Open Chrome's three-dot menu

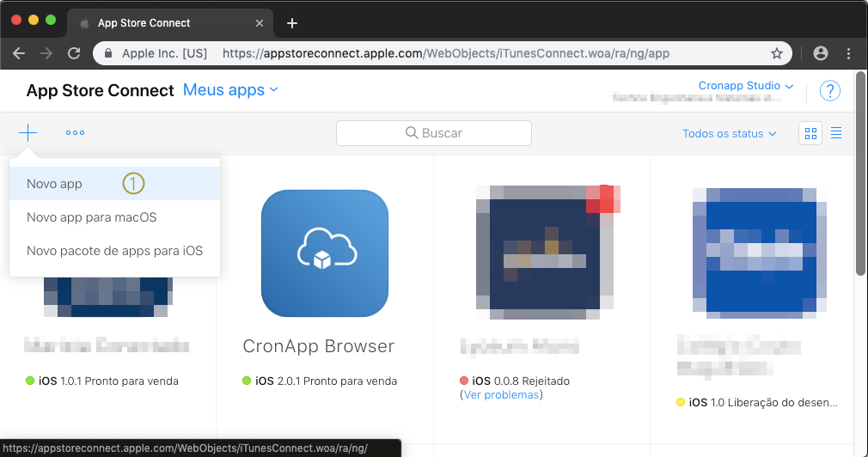[x=848, y=53]
